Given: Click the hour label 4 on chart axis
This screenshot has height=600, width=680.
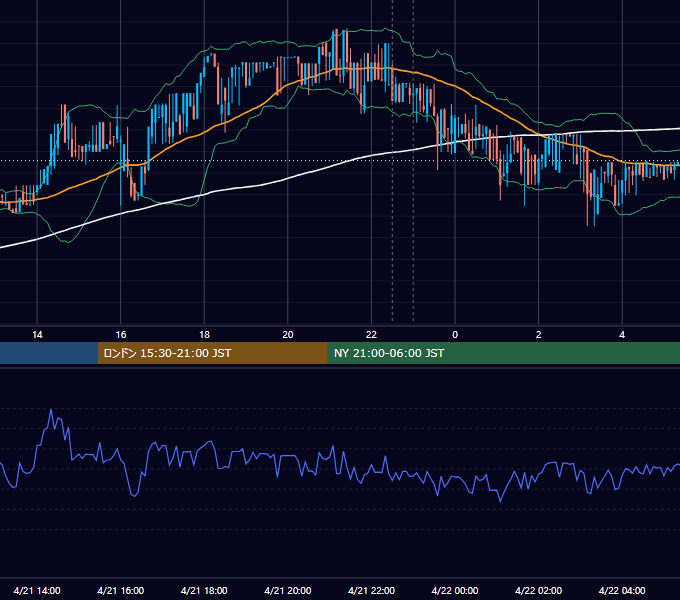Looking at the screenshot, I should coord(622,335).
